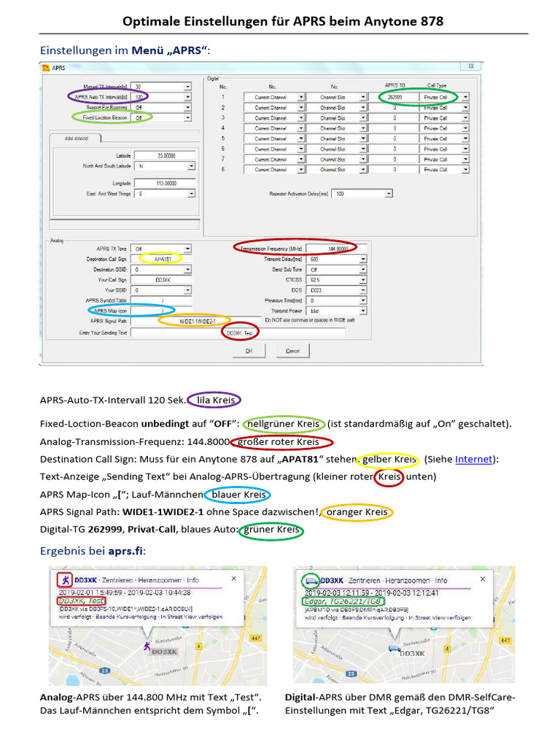Click the Destination Call Sign field
The width and height of the screenshot is (560, 747).
click(x=161, y=259)
